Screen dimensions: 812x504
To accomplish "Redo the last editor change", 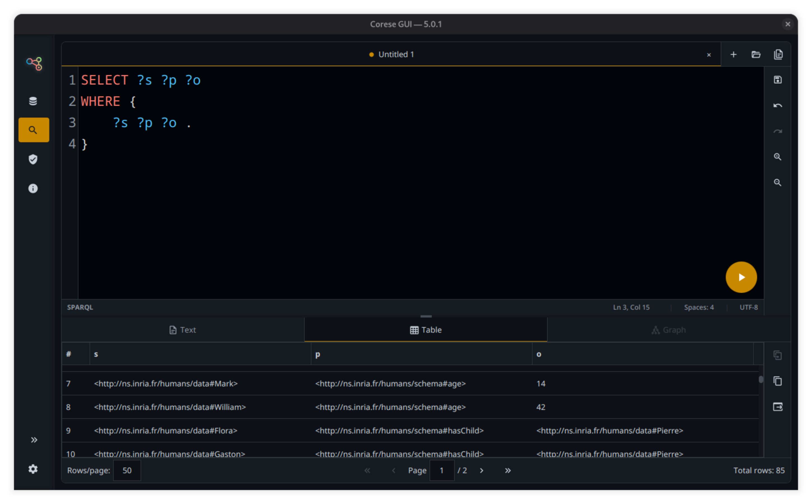I will [x=777, y=131].
